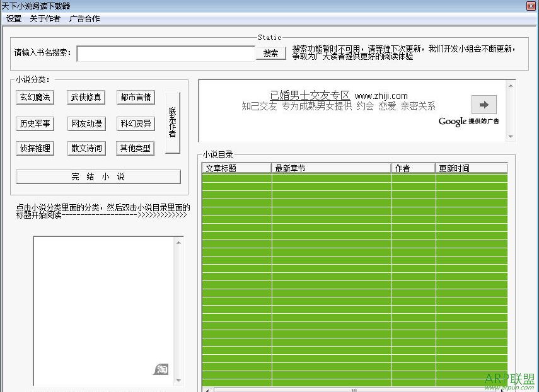Click the novel list's horizontal scrollbar

click(x=353, y=389)
